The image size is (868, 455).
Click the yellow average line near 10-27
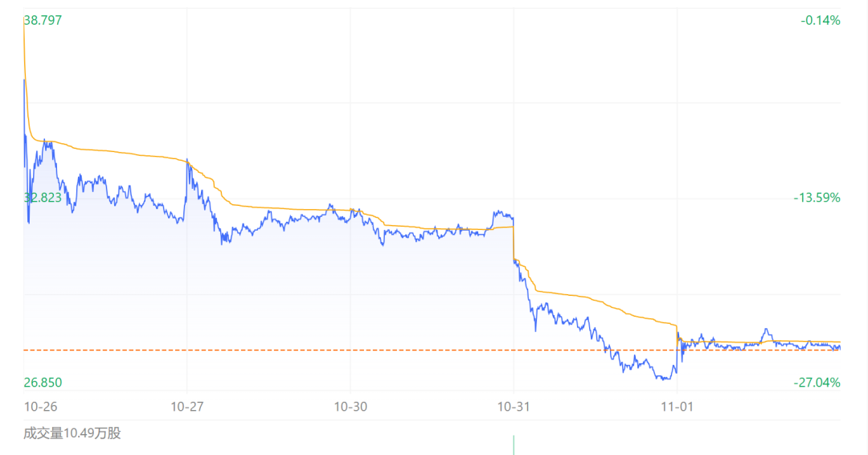[x=187, y=161]
